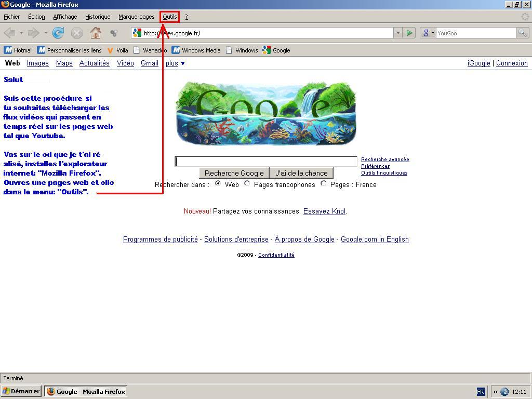This screenshot has height=399, width=532.
Task: Click the Connexion link
Action: coord(511,63)
